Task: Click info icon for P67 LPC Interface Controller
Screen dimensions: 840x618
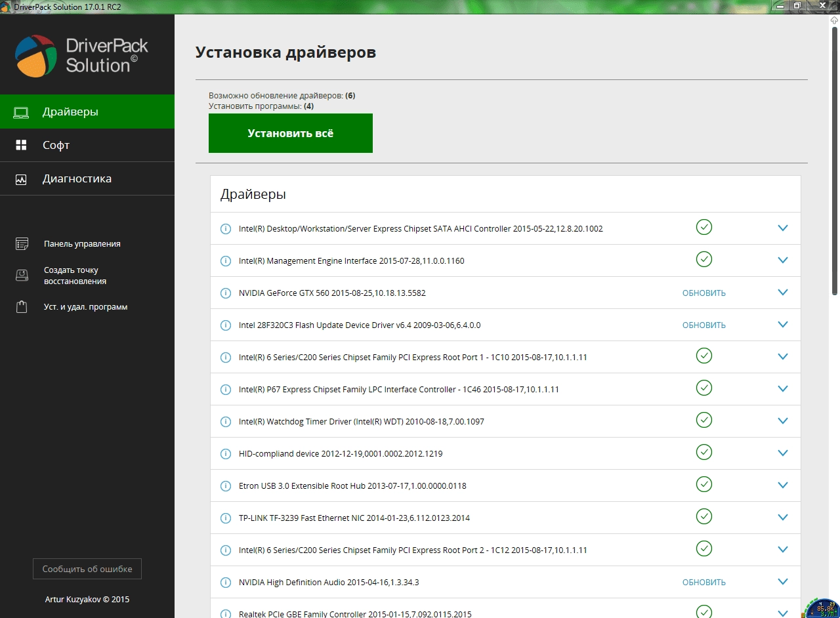Action: click(x=226, y=390)
